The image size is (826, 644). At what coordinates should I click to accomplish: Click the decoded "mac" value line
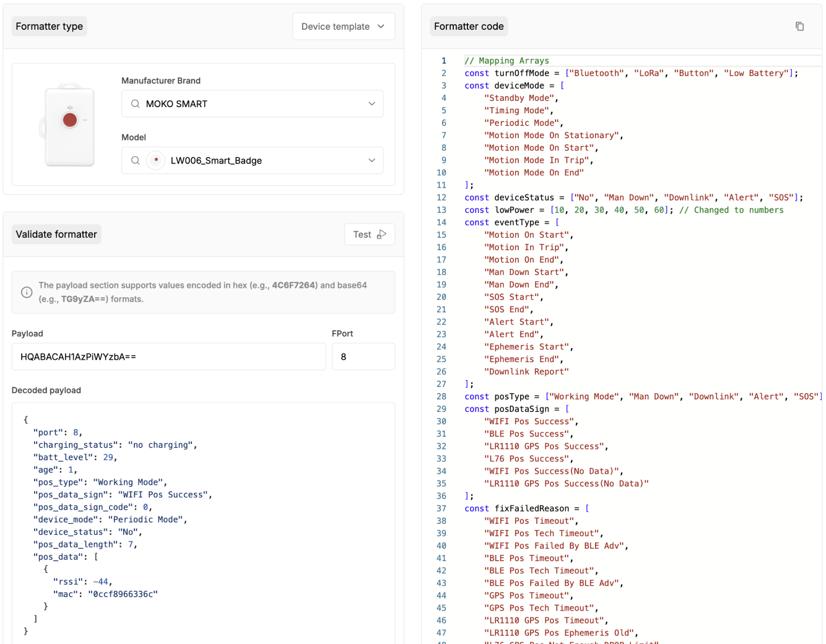coord(105,594)
